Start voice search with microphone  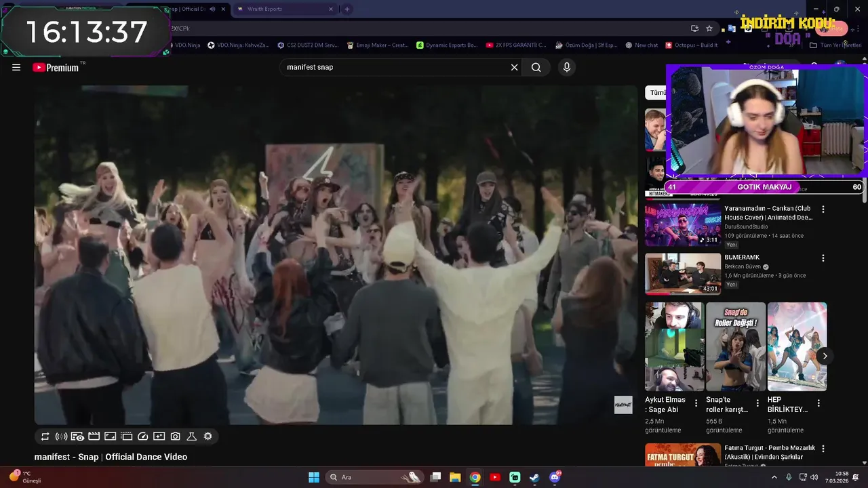(x=567, y=67)
